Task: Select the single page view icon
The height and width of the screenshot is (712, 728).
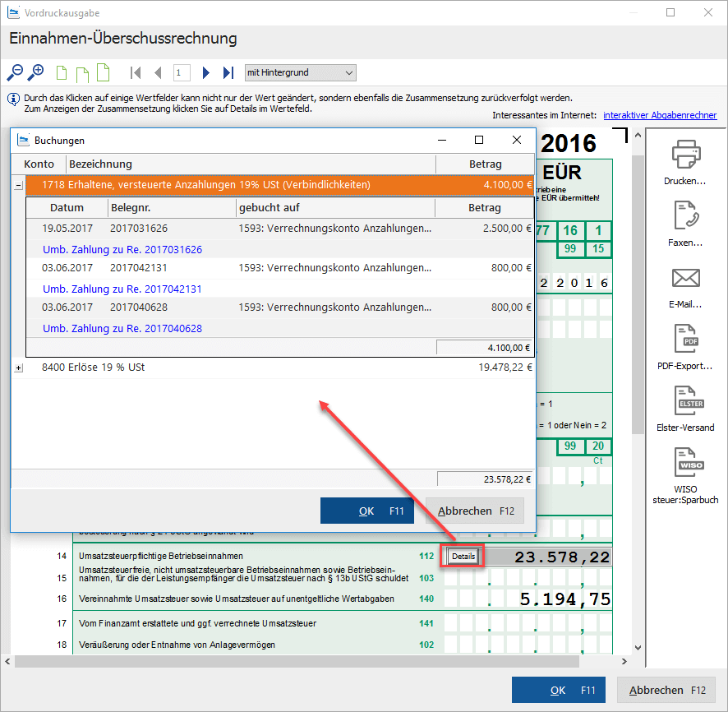Action: [x=62, y=73]
